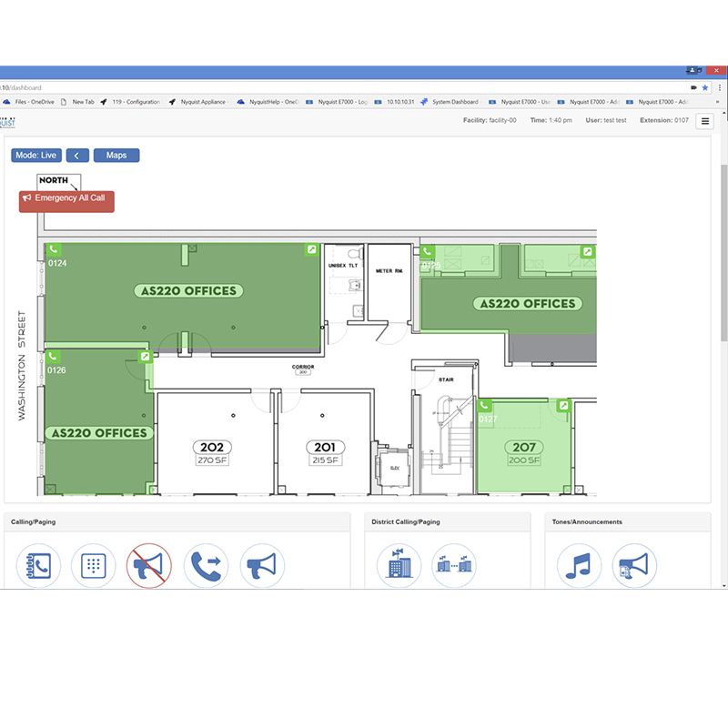The image size is (728, 728).
Task: Open link icon for room 0124
Action: pyautogui.click(x=311, y=249)
